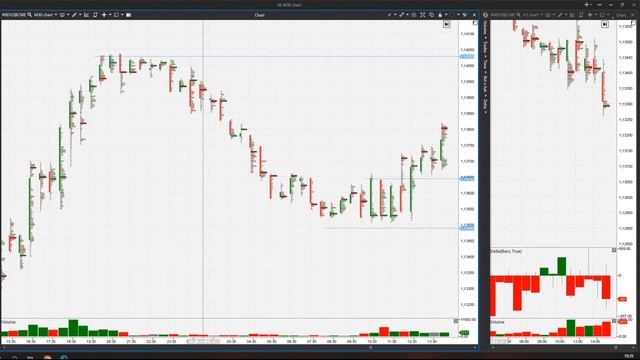The width and height of the screenshot is (640, 360).
Task: Select Time mode in vertical sidebar
Action: (x=485, y=64)
